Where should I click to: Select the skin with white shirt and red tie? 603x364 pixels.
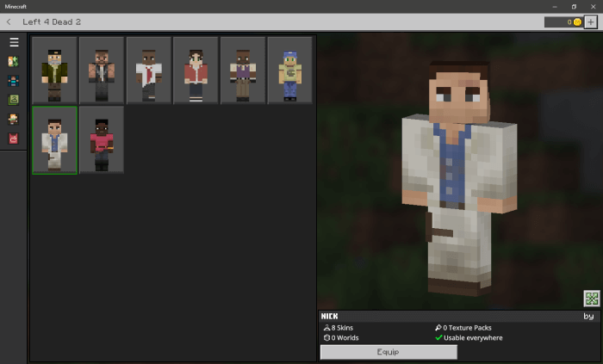click(149, 70)
